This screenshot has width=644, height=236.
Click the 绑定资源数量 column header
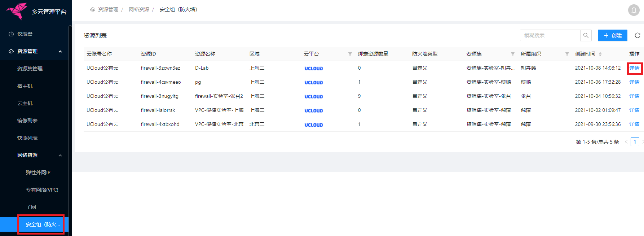coord(373,54)
